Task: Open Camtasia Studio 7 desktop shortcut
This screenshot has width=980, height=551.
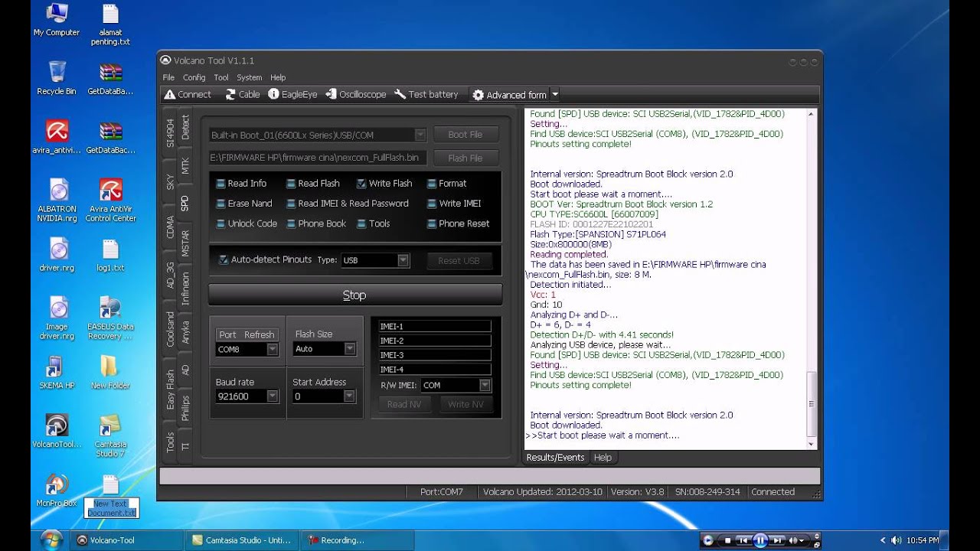Action: 110,436
